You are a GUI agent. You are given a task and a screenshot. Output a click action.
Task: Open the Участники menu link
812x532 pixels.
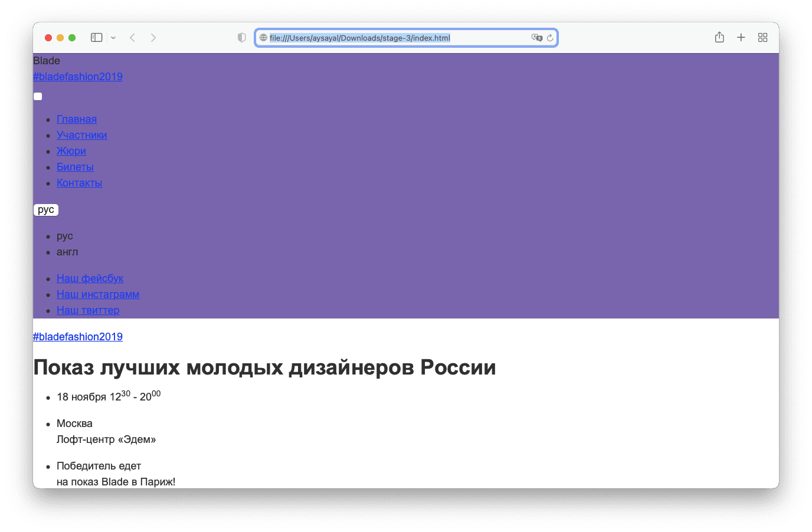[82, 135]
